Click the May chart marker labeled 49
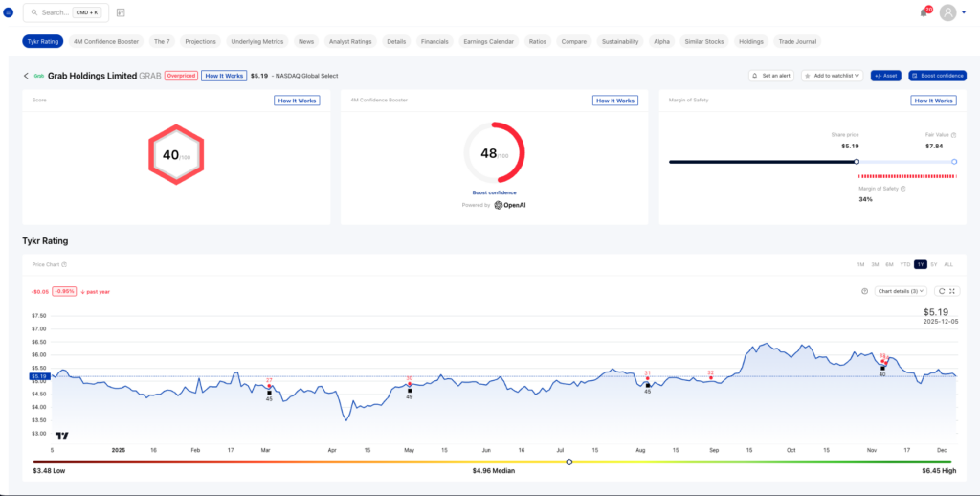 410,391
